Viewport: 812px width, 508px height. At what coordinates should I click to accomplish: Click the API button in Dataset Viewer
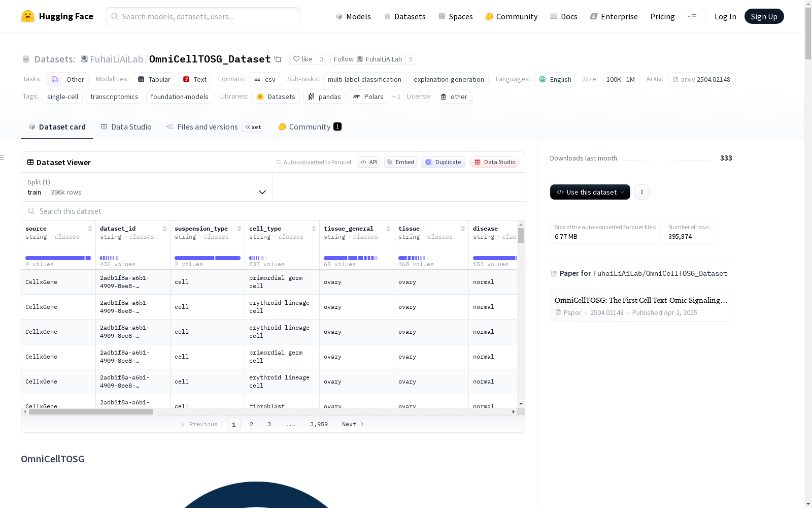(369, 162)
